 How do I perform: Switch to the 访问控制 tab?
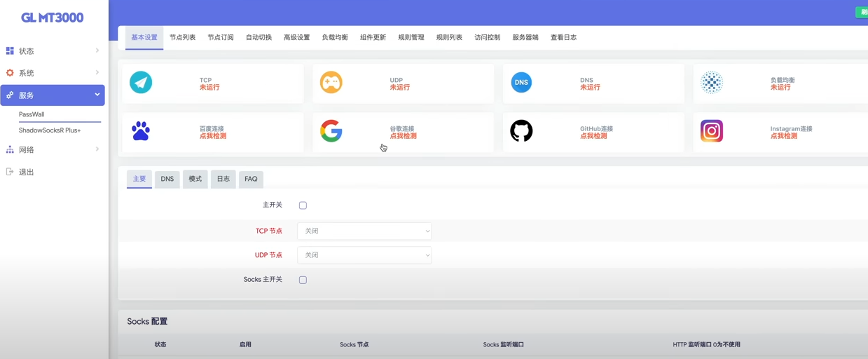(487, 38)
